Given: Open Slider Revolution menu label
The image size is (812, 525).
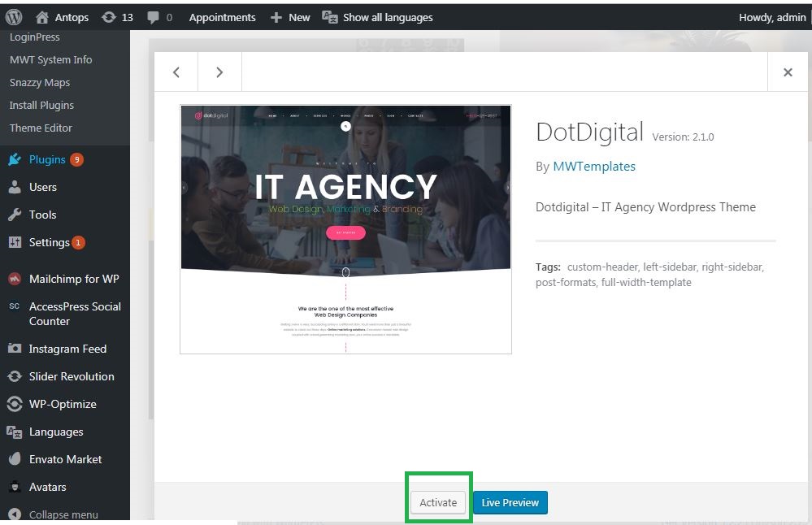Looking at the screenshot, I should click(x=72, y=376).
